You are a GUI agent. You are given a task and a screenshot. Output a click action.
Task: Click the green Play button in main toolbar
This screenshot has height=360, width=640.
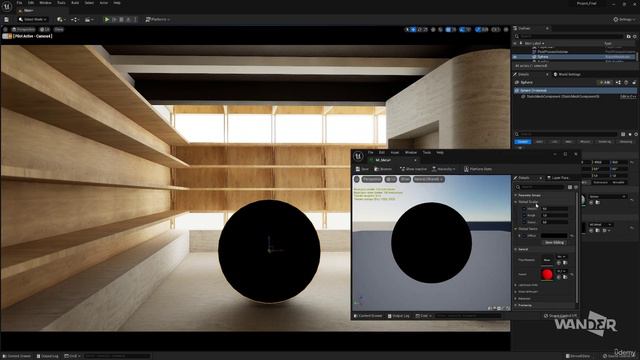click(107, 19)
